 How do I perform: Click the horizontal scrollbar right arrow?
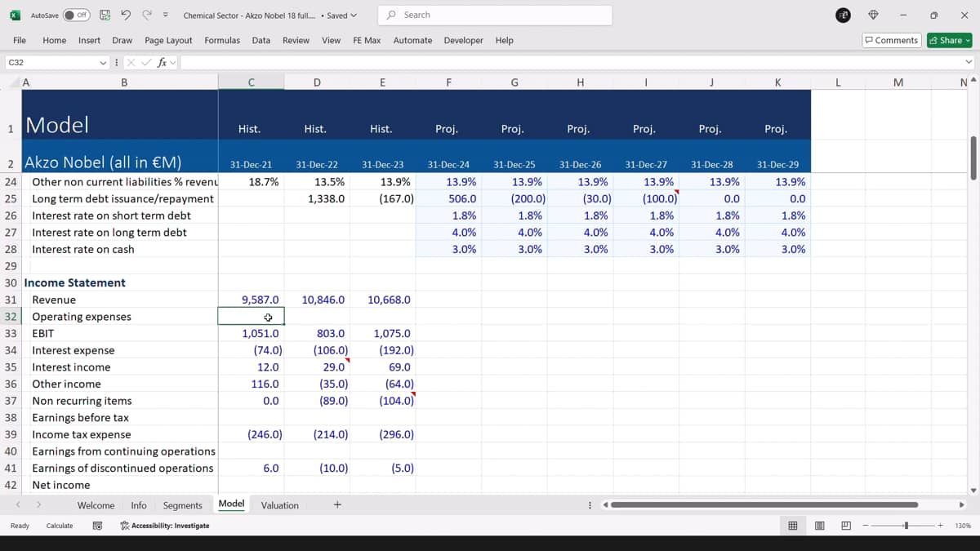[962, 504]
